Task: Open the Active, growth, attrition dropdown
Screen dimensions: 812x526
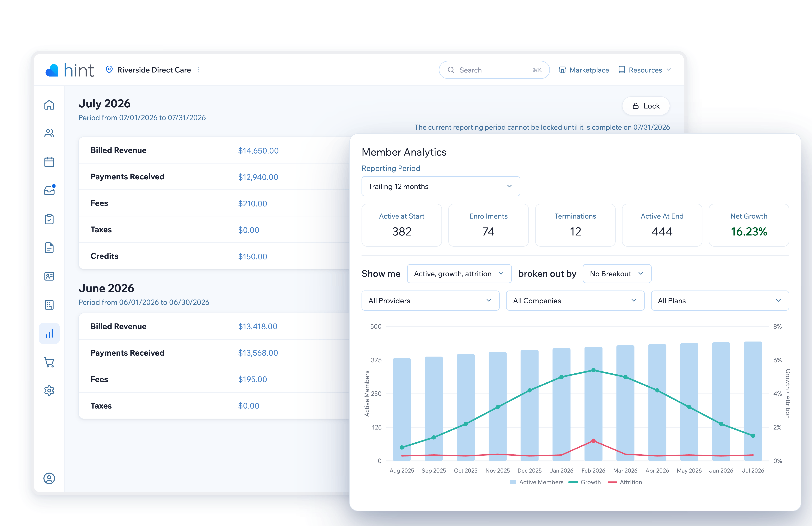Action: 459,274
